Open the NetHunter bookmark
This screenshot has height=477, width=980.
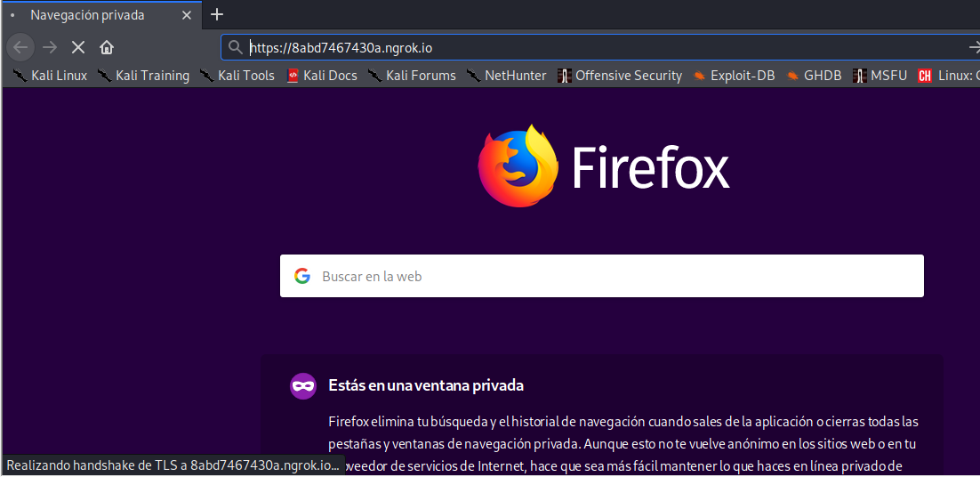pyautogui.click(x=507, y=76)
